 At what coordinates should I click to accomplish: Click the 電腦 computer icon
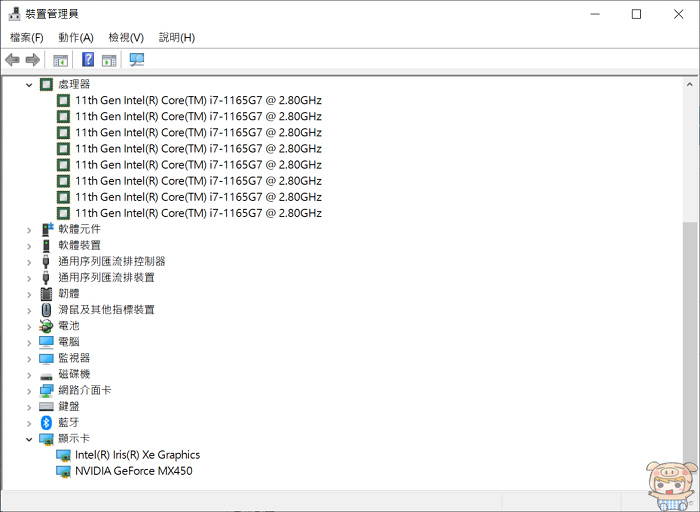(46, 342)
